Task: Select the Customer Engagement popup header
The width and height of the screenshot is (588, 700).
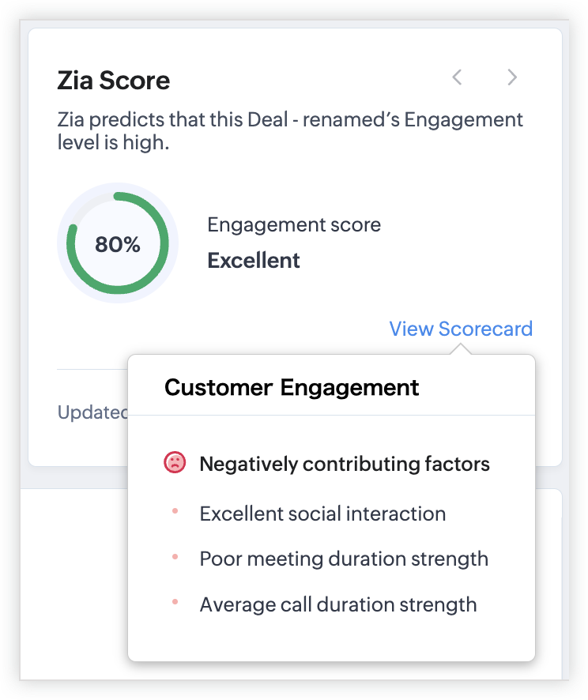Action: coord(292,388)
